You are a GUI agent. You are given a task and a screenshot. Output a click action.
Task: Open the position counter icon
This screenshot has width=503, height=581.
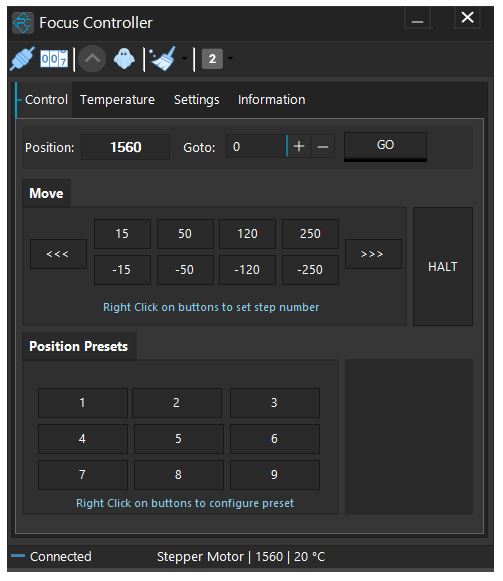(54, 59)
